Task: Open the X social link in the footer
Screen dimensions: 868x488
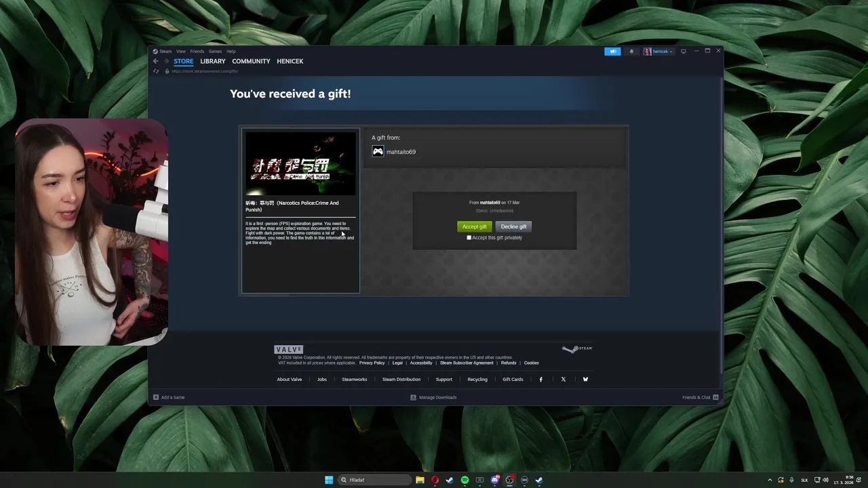Action: pos(563,380)
